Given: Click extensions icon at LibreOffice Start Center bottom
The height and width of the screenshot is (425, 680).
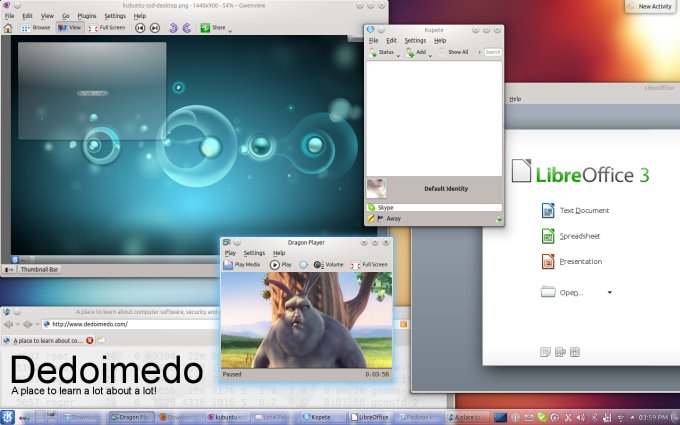Looking at the screenshot, I should [560, 352].
